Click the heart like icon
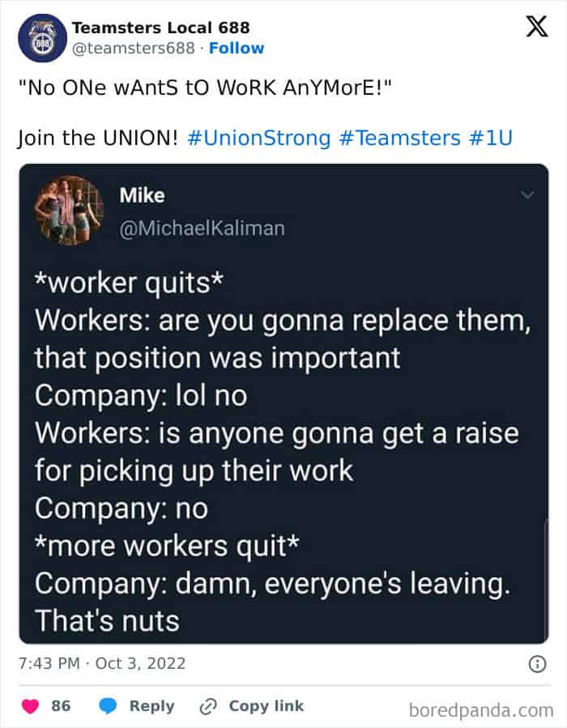Screen dimensions: 567x728 pos(32,706)
